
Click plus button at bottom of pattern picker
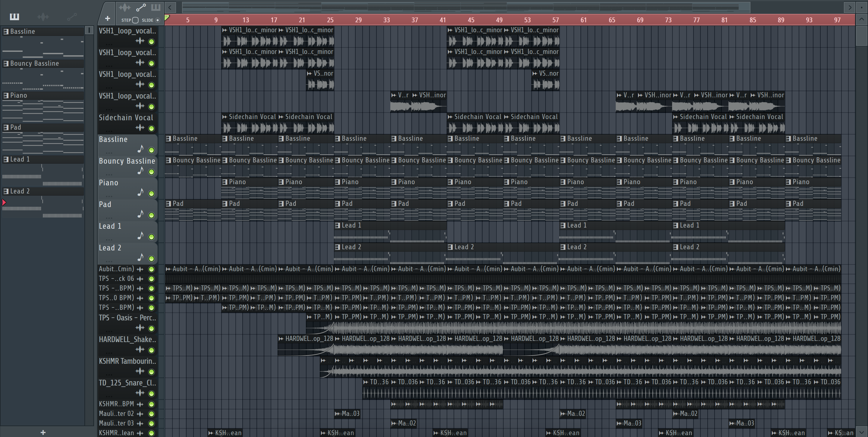(x=43, y=432)
